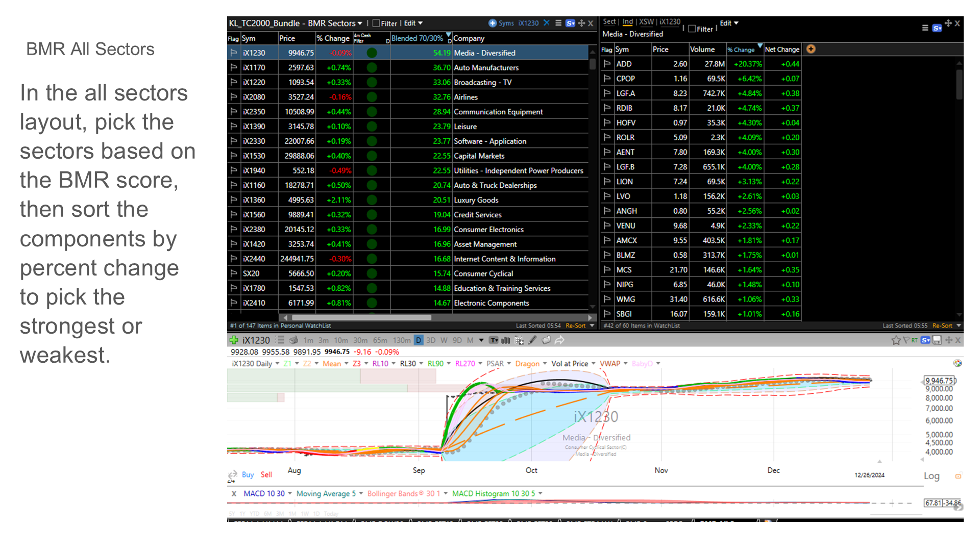Click the Log price scale button
980x551 pixels.
932,475
